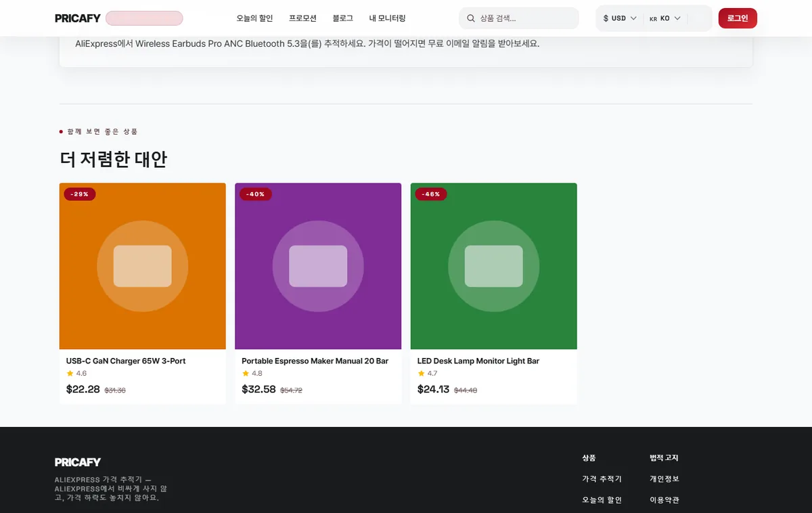Open the purple Espresso Maker image
This screenshot has width=812, height=513.
point(318,266)
